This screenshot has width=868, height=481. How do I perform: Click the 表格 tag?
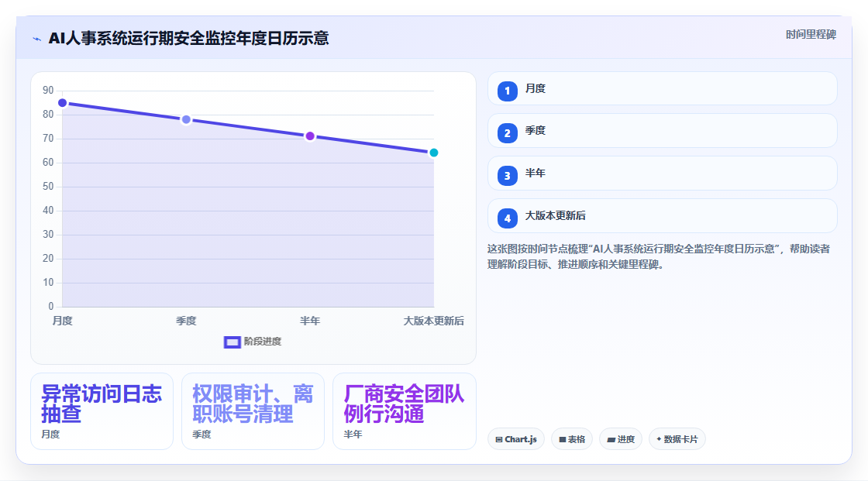572,439
